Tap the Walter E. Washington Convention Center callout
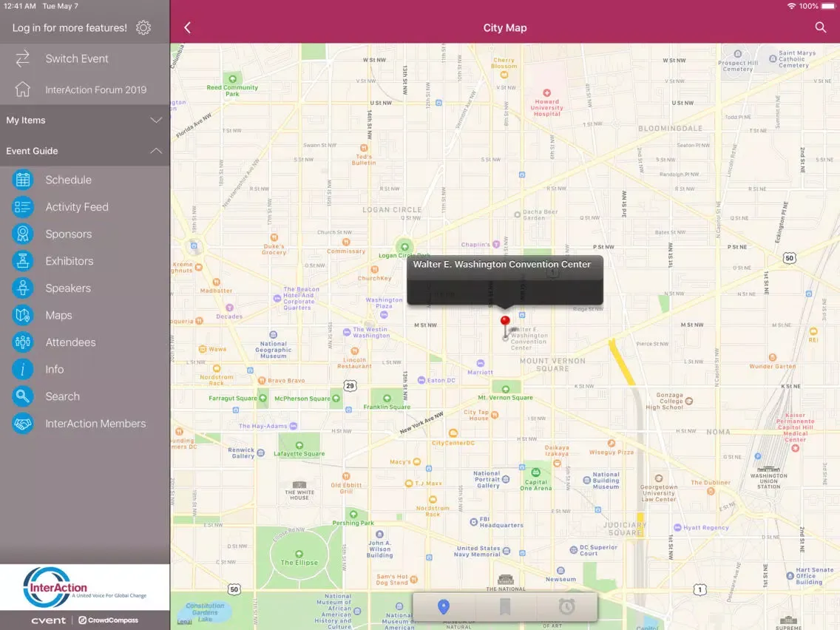 point(504,280)
